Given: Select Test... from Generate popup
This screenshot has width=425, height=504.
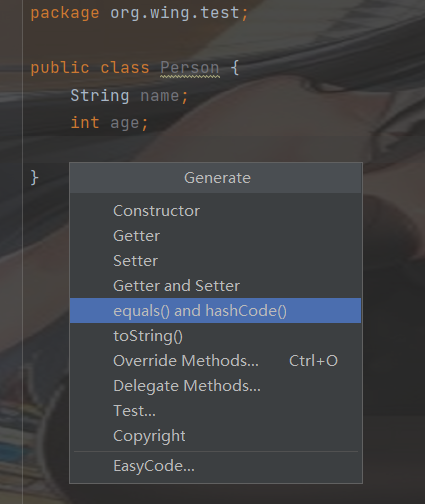Looking at the screenshot, I should coord(215,411).
